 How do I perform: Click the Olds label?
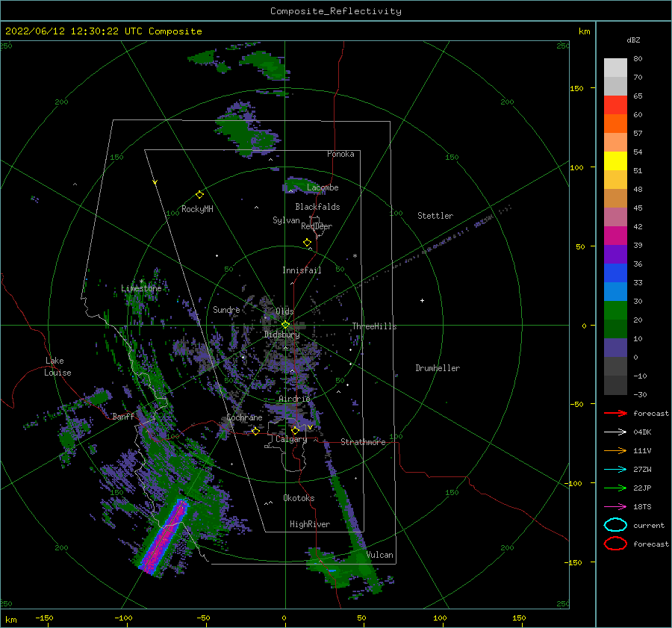pos(284,311)
